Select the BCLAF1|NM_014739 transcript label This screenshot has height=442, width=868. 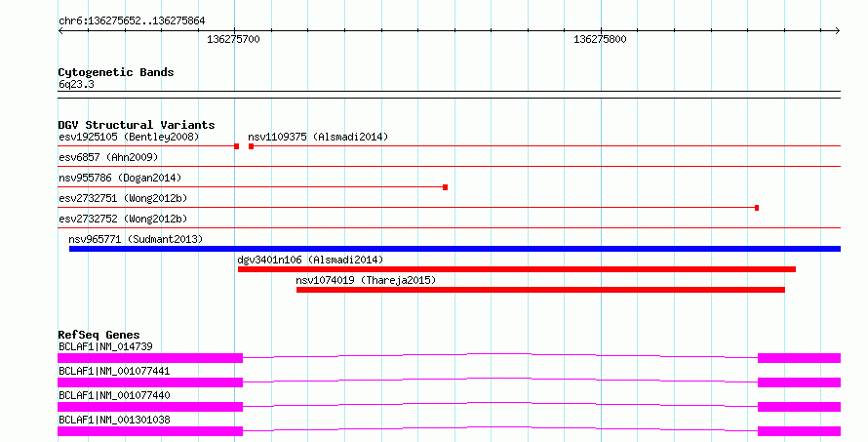coord(105,346)
